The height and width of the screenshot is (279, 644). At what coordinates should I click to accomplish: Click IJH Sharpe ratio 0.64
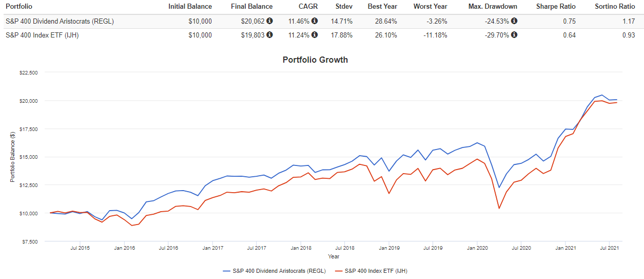(569, 35)
